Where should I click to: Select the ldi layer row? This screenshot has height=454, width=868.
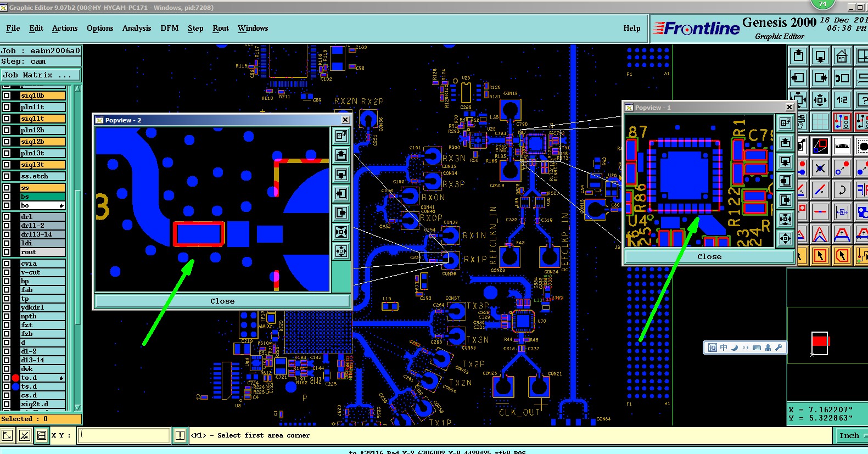coord(43,243)
